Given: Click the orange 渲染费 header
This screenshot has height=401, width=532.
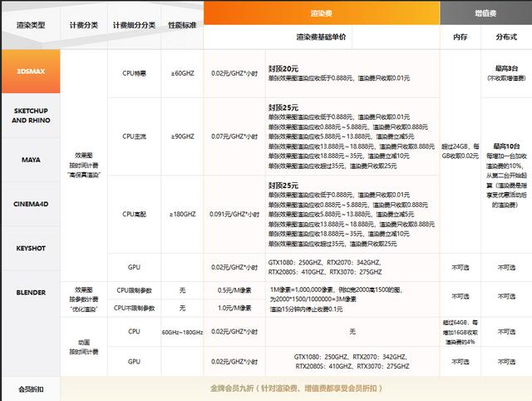Looking at the screenshot, I should [322, 13].
